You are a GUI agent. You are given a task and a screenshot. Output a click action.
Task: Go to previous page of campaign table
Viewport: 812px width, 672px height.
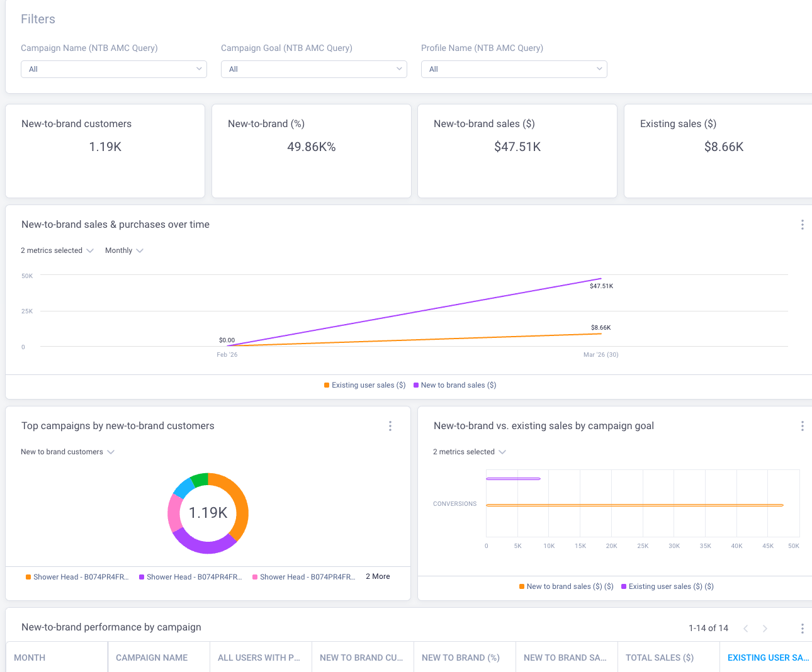pos(746,628)
